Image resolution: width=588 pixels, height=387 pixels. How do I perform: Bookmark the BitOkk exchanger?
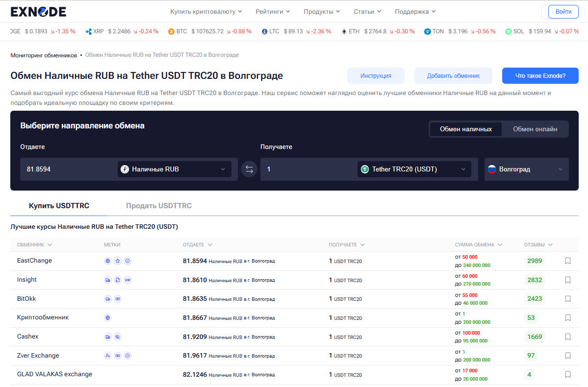click(568, 299)
